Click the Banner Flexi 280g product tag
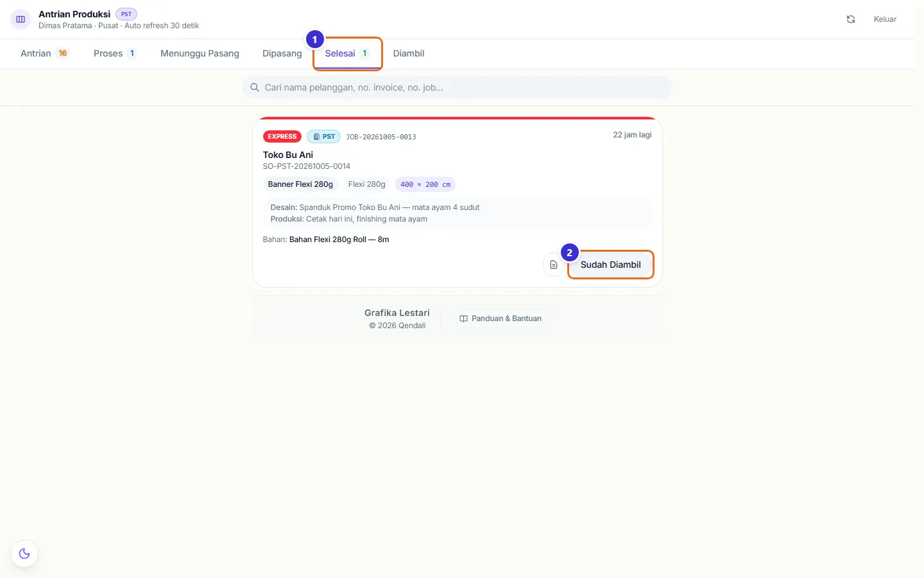 pyautogui.click(x=300, y=184)
